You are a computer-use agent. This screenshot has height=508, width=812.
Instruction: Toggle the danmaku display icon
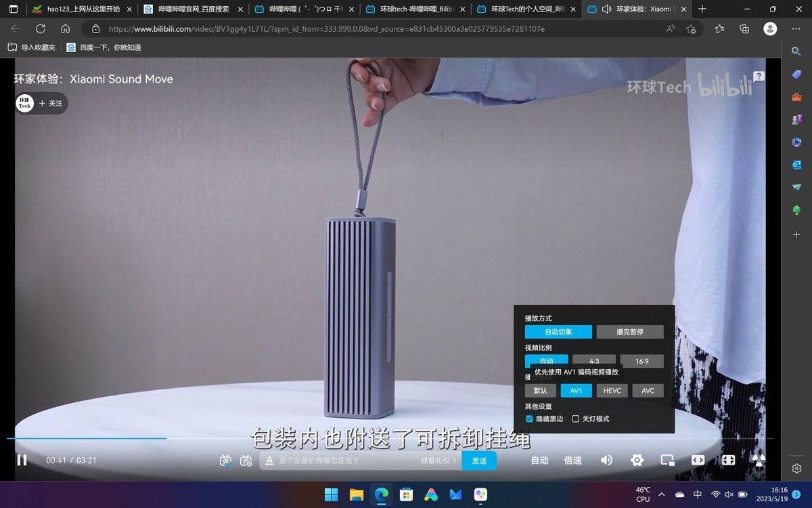point(225,461)
